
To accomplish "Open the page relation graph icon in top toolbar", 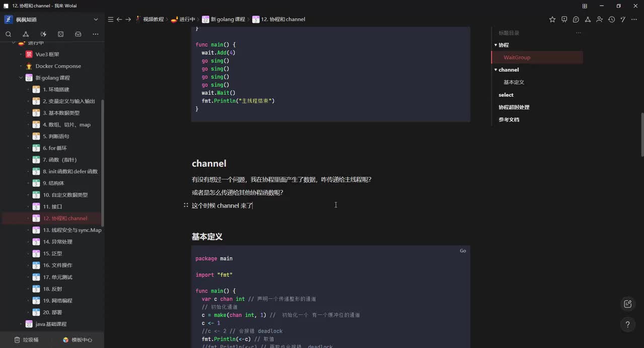I will click(588, 19).
